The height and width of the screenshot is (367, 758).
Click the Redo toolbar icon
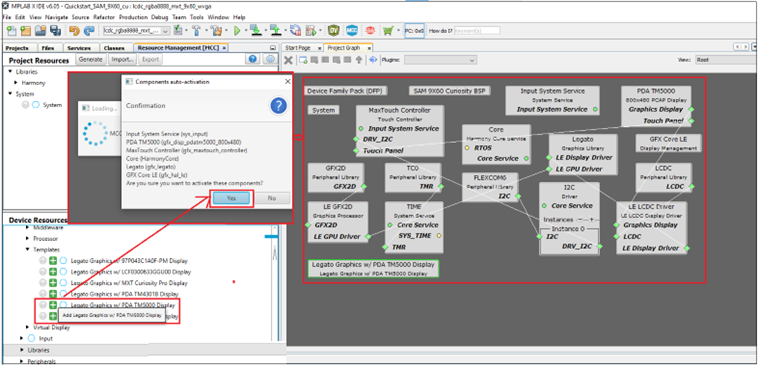89,30
